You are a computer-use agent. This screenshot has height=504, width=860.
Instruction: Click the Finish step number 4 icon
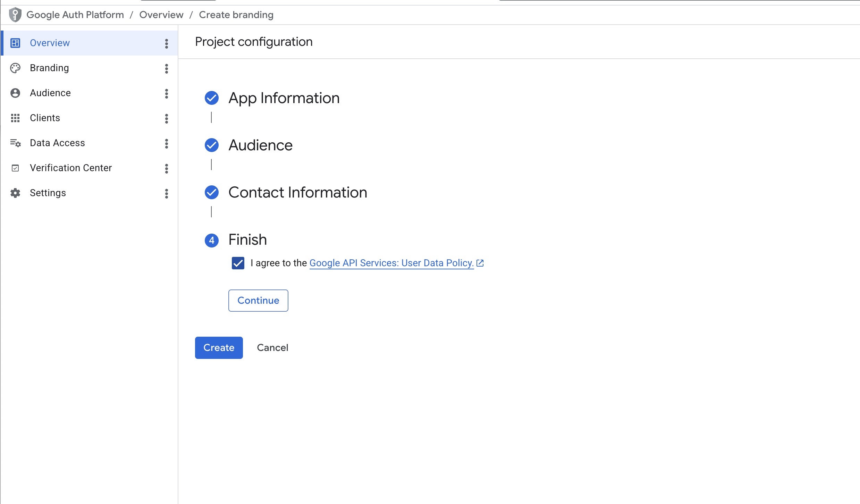pos(212,240)
